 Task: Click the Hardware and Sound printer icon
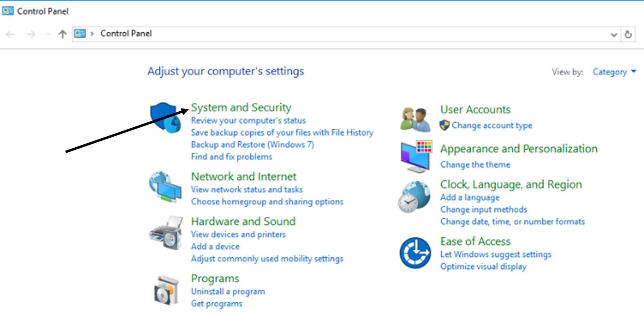(166, 233)
